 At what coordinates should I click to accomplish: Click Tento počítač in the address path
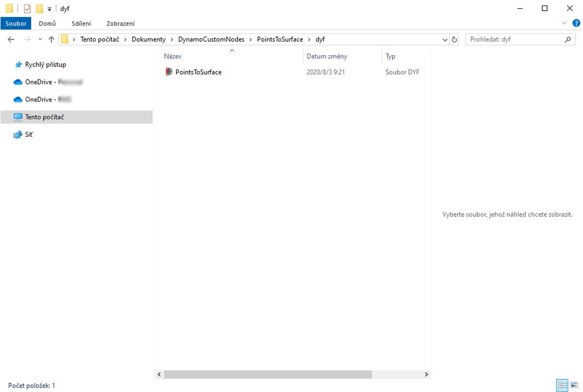coord(99,39)
